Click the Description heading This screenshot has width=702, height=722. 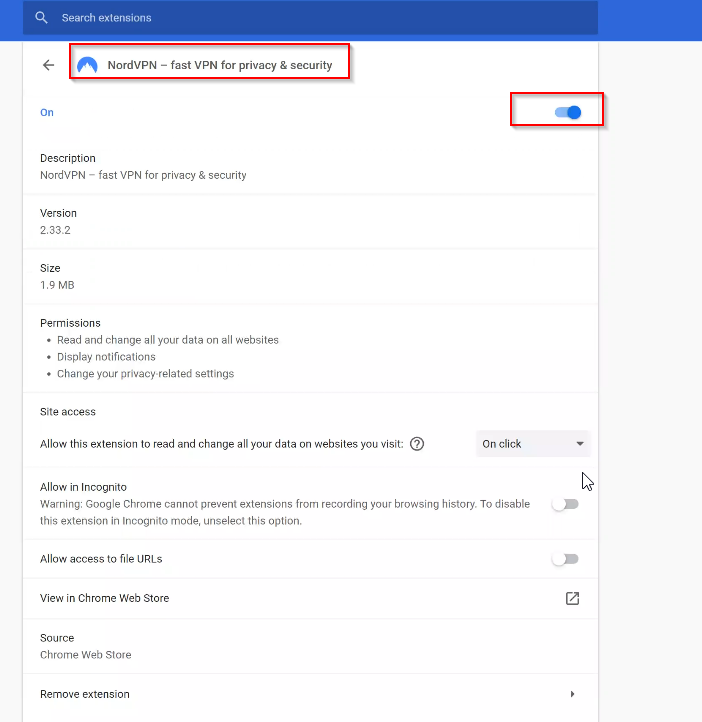click(68, 158)
